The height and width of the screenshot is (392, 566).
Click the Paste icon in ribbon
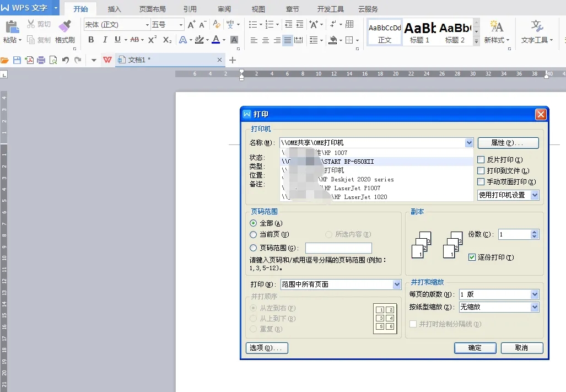(12, 27)
